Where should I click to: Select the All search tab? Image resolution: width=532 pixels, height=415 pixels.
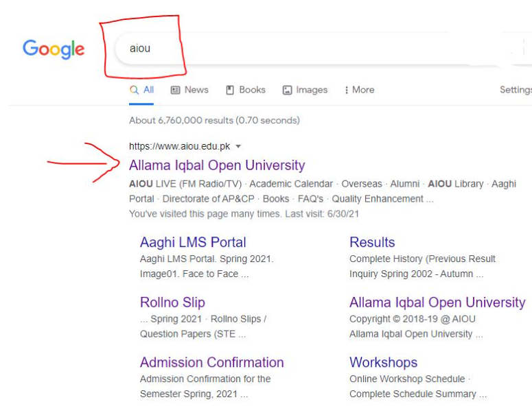click(x=142, y=90)
